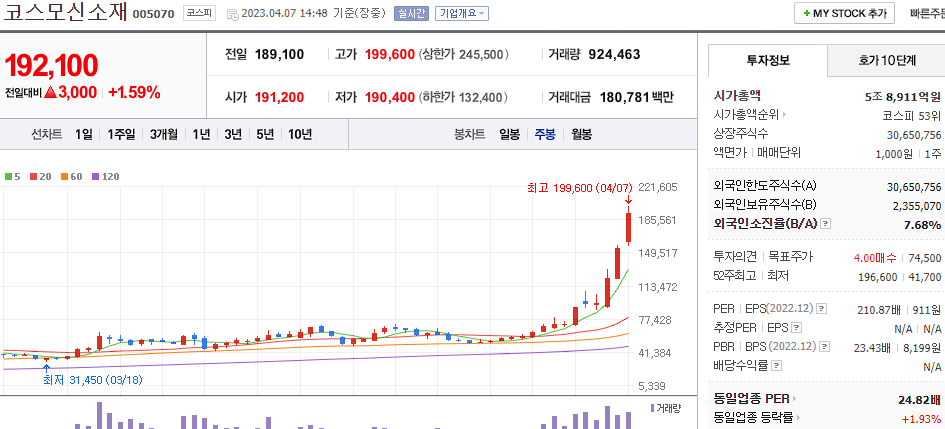
Task: Switch to the 투자정보 tab
Action: point(768,60)
